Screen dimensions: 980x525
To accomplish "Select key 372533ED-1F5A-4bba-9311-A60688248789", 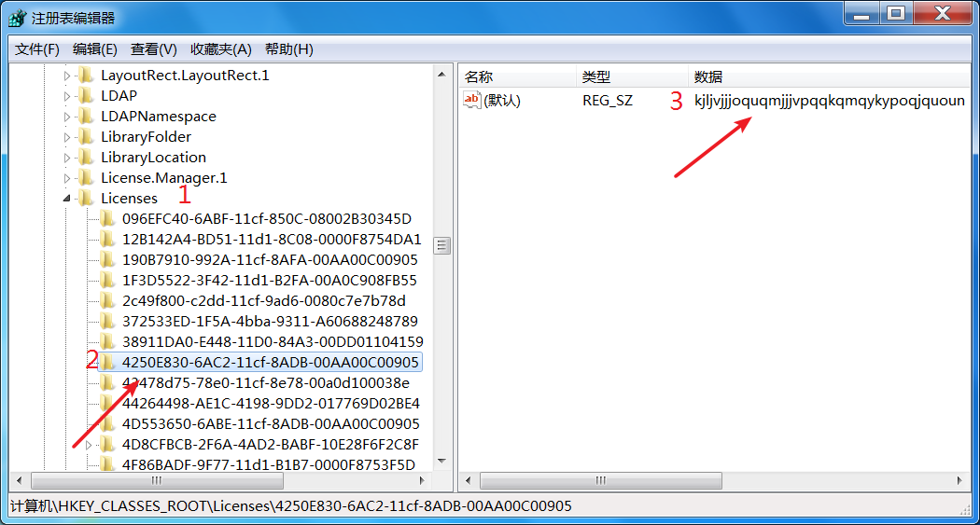I will [270, 322].
